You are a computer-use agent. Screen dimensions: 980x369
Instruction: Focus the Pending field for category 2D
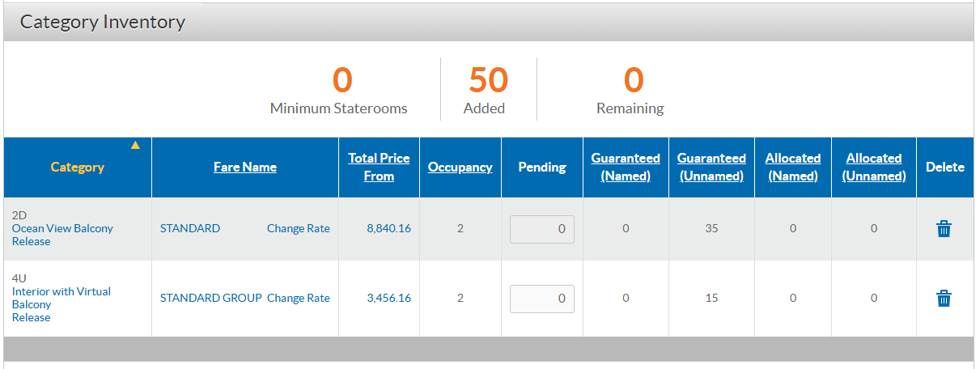pyautogui.click(x=542, y=229)
